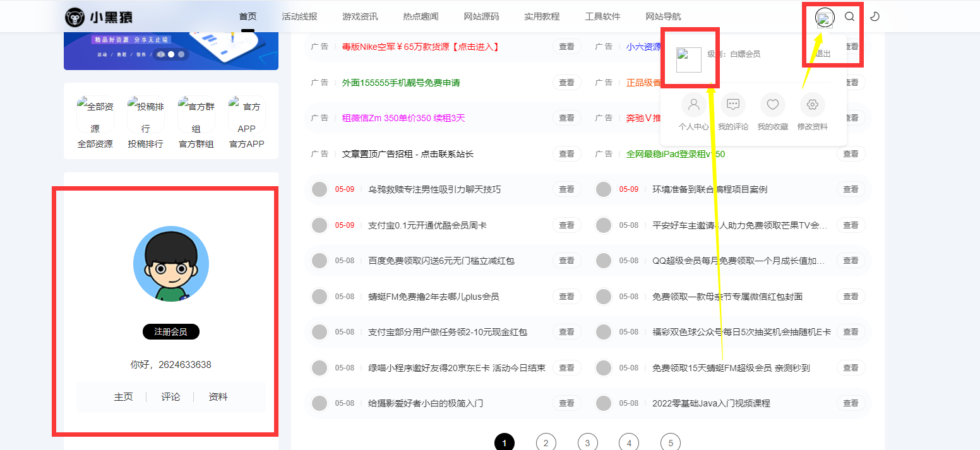Click 查看 for 支付宝0.1元开通优酷会员周卡

(567, 225)
